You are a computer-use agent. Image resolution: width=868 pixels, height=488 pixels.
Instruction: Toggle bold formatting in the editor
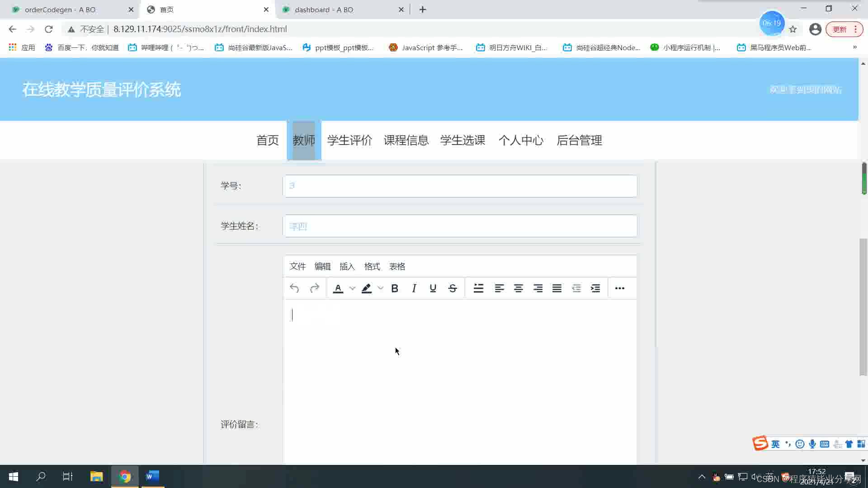coord(394,288)
